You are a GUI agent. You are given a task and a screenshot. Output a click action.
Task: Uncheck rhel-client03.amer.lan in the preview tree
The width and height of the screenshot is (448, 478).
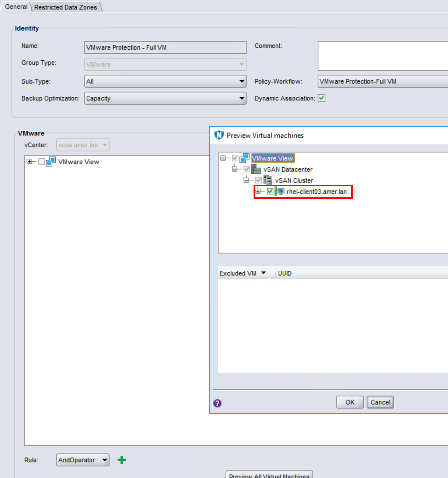click(x=270, y=191)
